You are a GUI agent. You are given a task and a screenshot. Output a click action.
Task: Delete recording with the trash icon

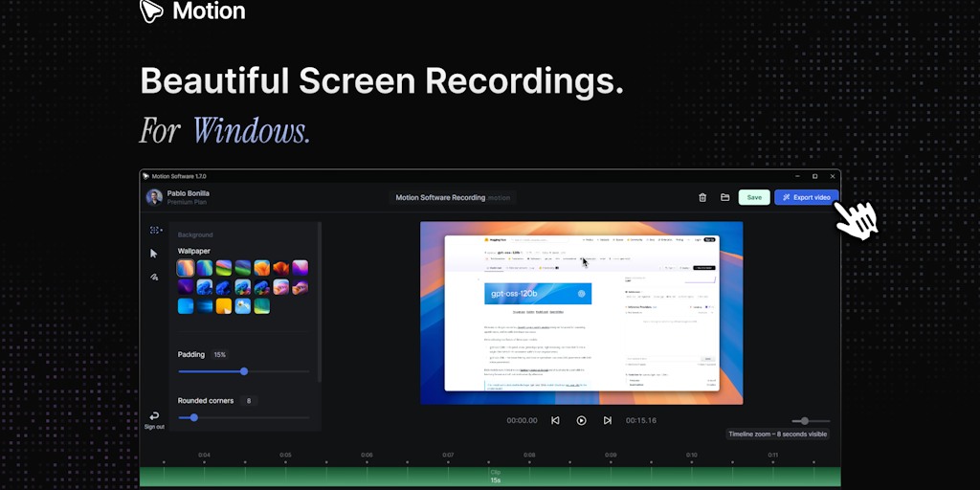point(702,197)
